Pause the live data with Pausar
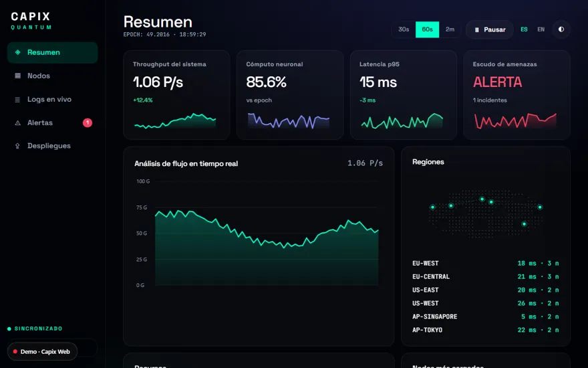588x368 pixels. (489, 29)
